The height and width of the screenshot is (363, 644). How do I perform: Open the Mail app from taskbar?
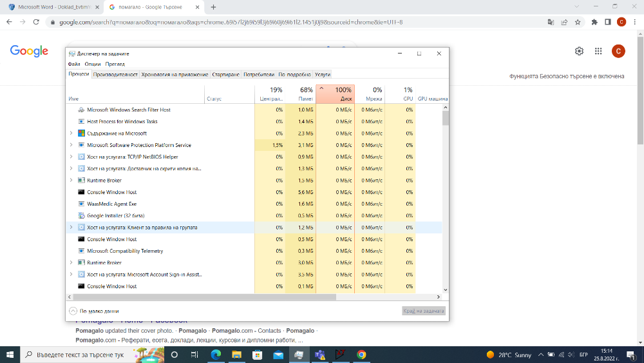tap(278, 355)
